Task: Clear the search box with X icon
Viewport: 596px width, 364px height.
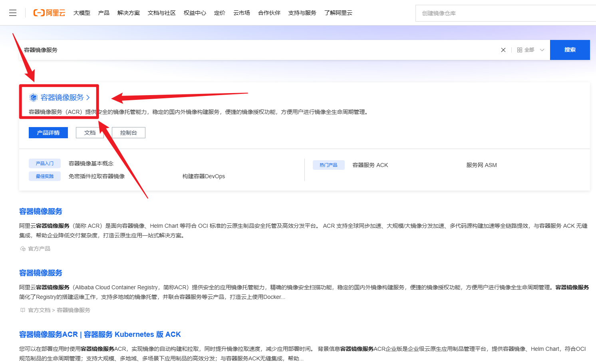Action: tap(503, 50)
